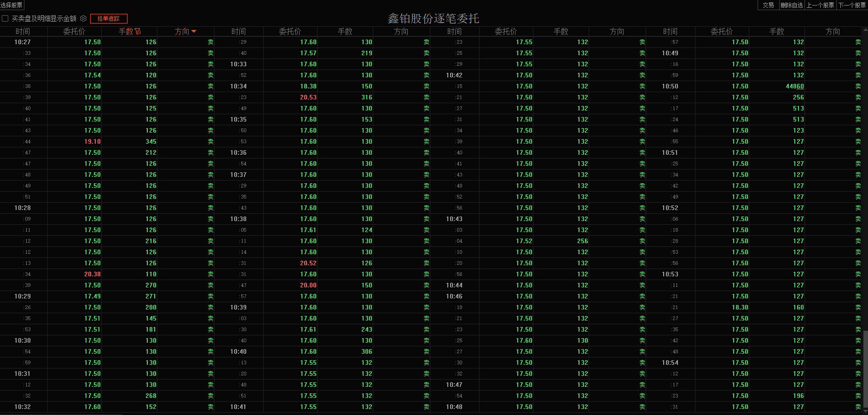The width and height of the screenshot is (868, 415).
Task: Select the 10:41 time cell
Action: pyautogui.click(x=238, y=407)
